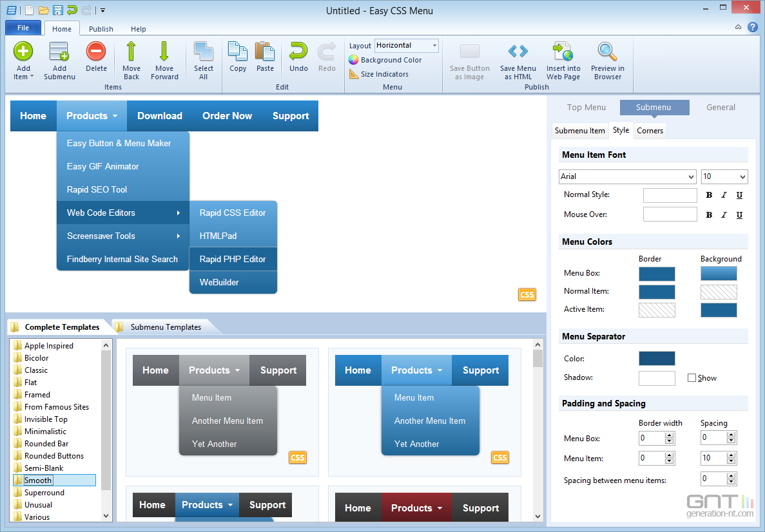Screen dimensions: 765x532
Task: Click the Size Indicators option
Action: tap(384, 74)
